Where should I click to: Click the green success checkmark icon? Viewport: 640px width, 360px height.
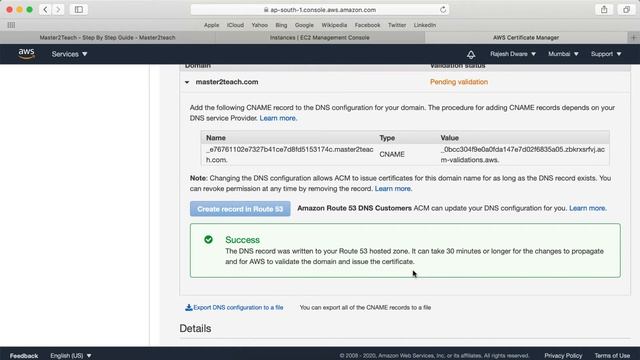tap(208, 240)
